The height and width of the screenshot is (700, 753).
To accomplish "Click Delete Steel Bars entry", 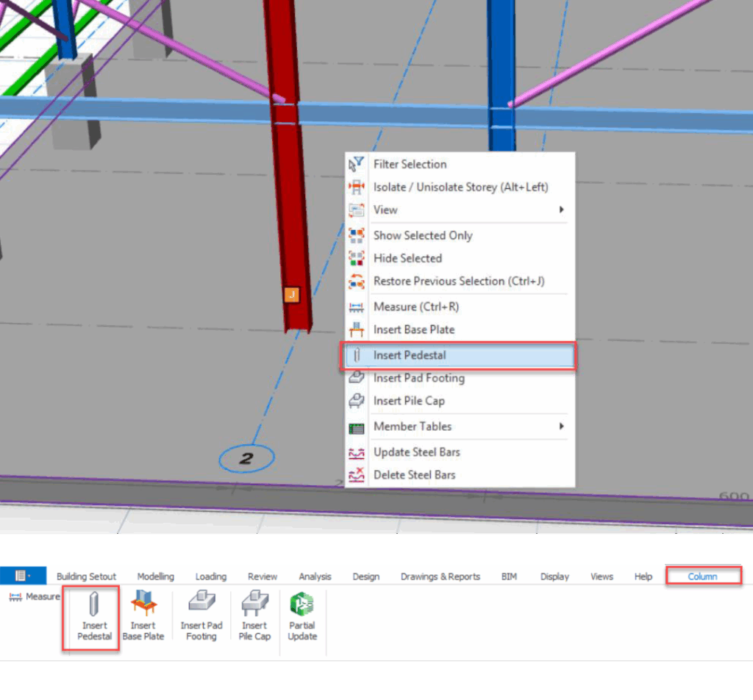I will click(414, 475).
